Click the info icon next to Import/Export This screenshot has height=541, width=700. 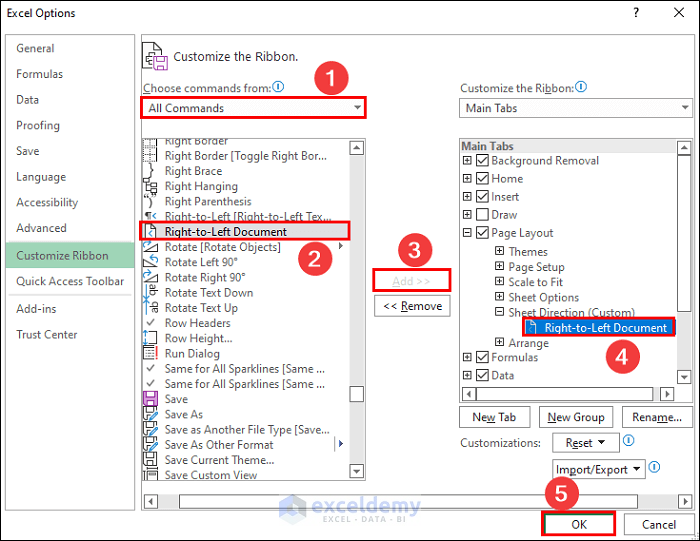point(654,467)
